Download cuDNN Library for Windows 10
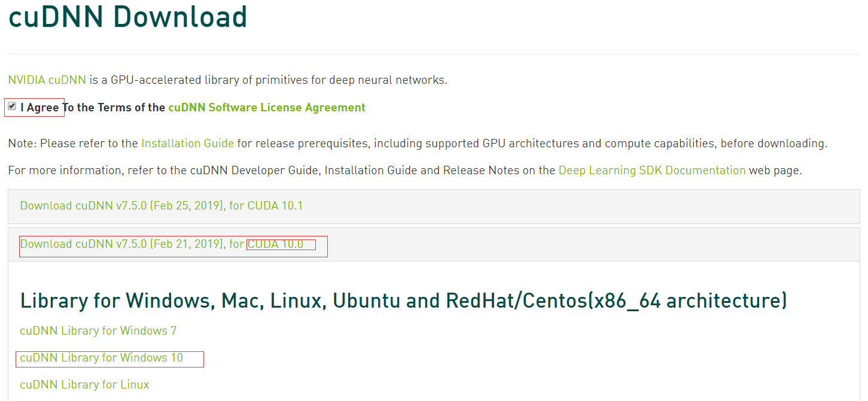Image resolution: width=868 pixels, height=401 pixels. click(x=101, y=358)
